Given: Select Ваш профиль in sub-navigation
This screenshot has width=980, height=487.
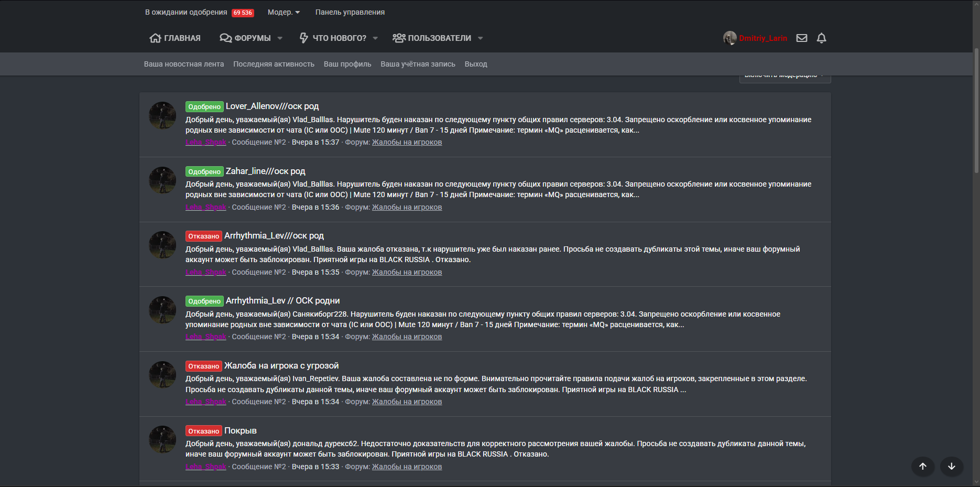Looking at the screenshot, I should pyautogui.click(x=347, y=64).
